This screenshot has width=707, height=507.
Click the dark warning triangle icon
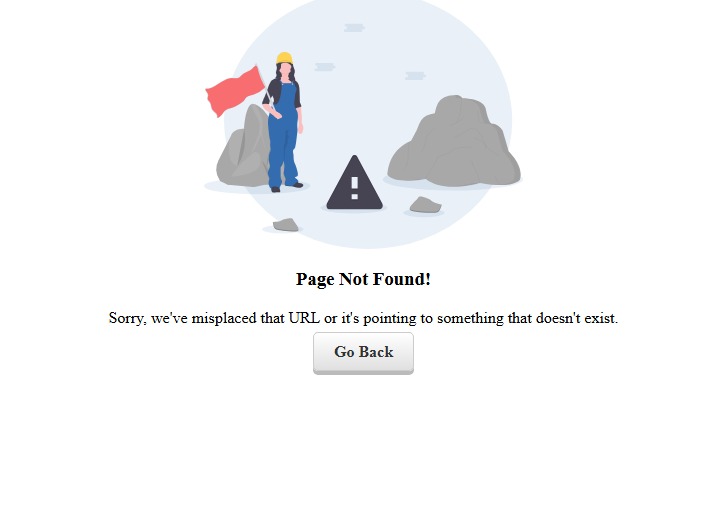(354, 183)
